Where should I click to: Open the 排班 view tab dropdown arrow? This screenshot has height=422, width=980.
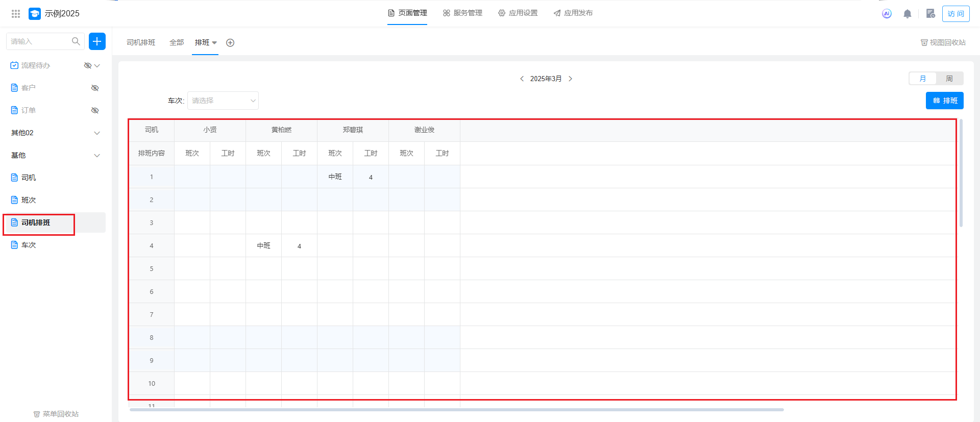pyautogui.click(x=214, y=43)
